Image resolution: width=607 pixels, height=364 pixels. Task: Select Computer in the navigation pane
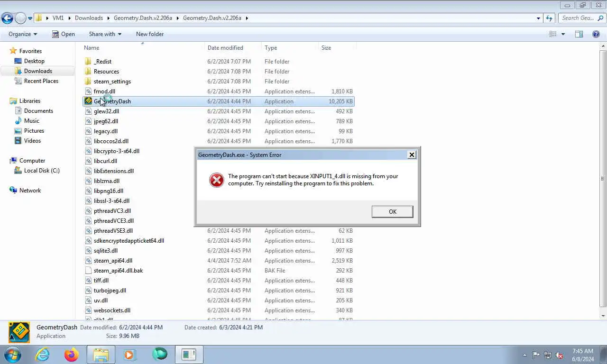click(32, 160)
